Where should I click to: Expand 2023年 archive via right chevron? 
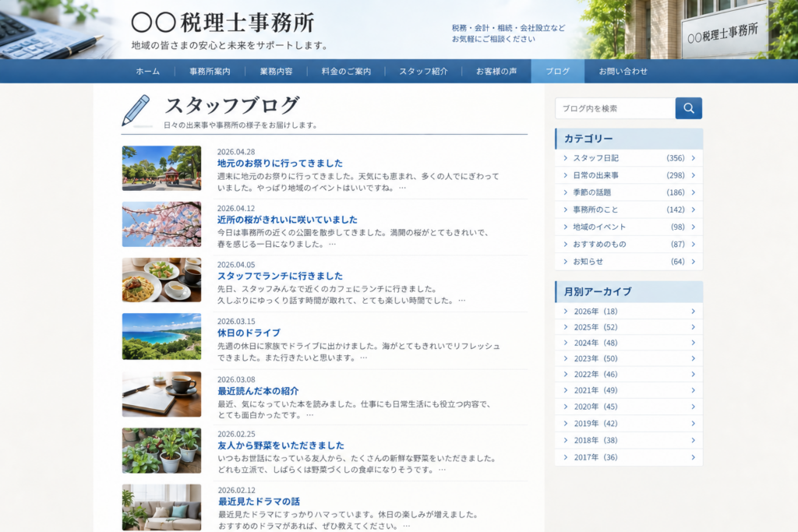click(x=693, y=358)
